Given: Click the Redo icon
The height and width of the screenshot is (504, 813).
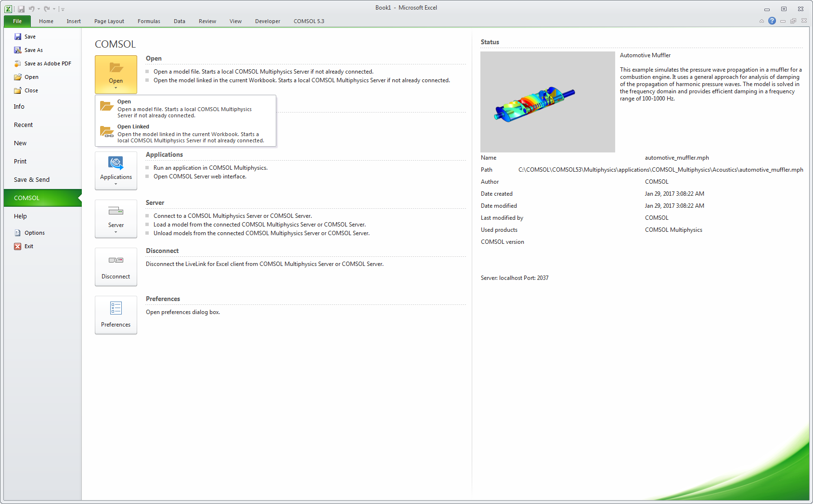Looking at the screenshot, I should tap(46, 8).
